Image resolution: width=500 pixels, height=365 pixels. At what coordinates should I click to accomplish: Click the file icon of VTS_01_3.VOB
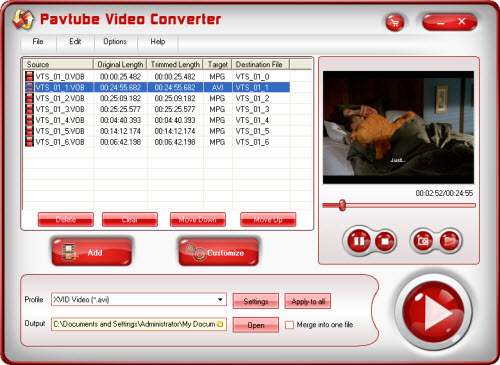point(30,109)
